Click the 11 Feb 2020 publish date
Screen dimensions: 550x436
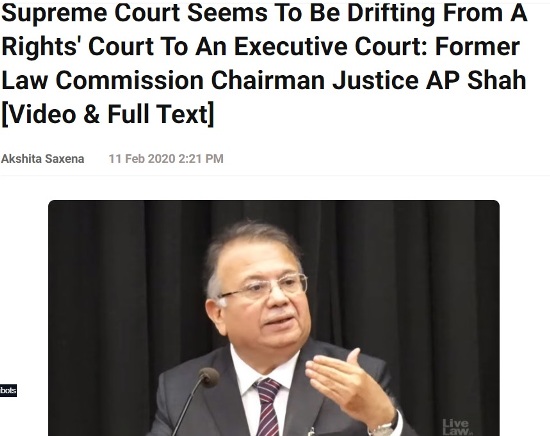142,159
